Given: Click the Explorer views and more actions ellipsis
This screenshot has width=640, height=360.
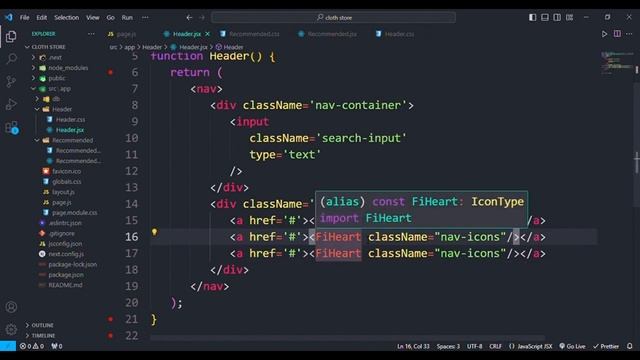Looking at the screenshot, I should tap(91, 34).
